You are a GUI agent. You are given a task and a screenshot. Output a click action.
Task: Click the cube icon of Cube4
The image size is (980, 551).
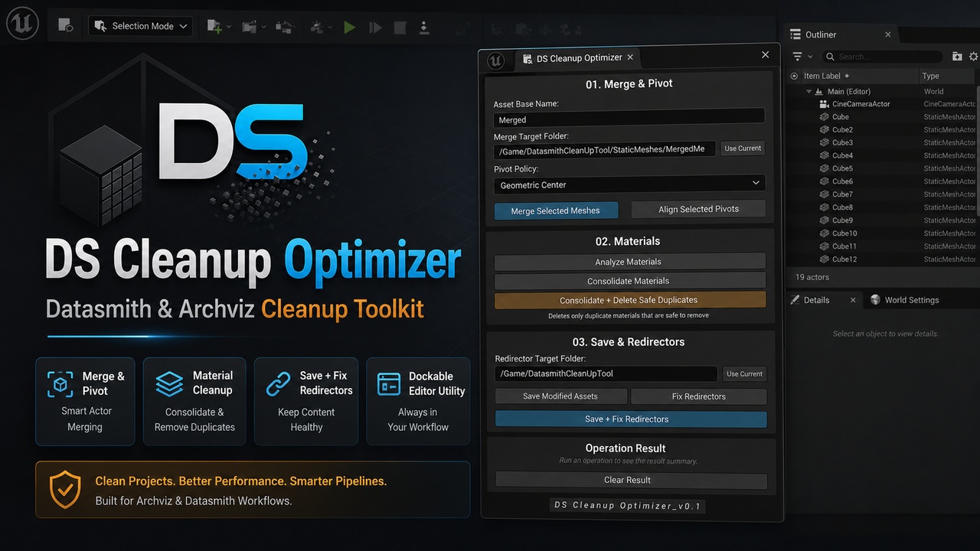pyautogui.click(x=824, y=155)
